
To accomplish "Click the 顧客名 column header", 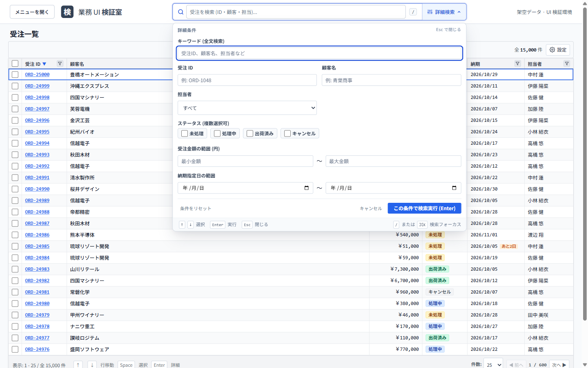I will [77, 64].
